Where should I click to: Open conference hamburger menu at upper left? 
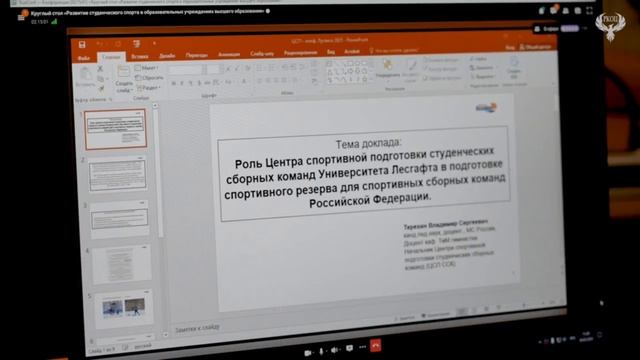pos(21,17)
